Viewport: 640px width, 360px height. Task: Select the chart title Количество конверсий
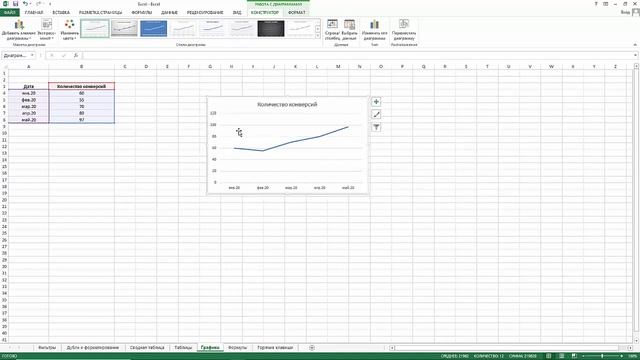pyautogui.click(x=287, y=104)
